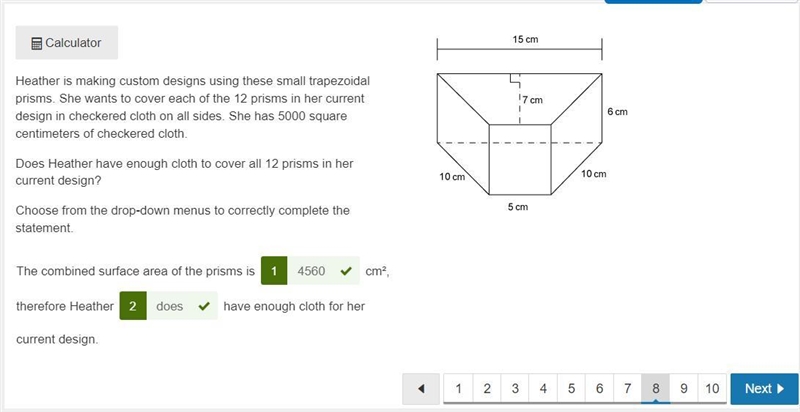Click the green number 2 badge
Screen dimensions: 800x412
coord(133,306)
